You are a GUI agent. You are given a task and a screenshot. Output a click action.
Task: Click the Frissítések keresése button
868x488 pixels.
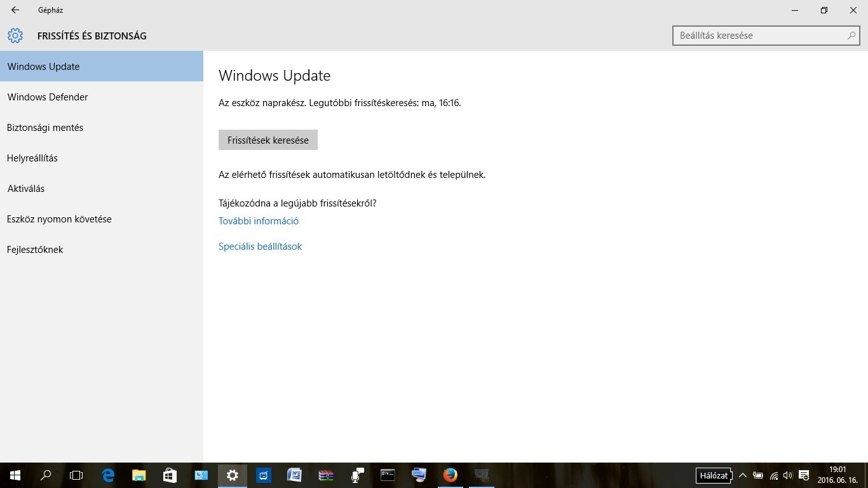point(268,140)
